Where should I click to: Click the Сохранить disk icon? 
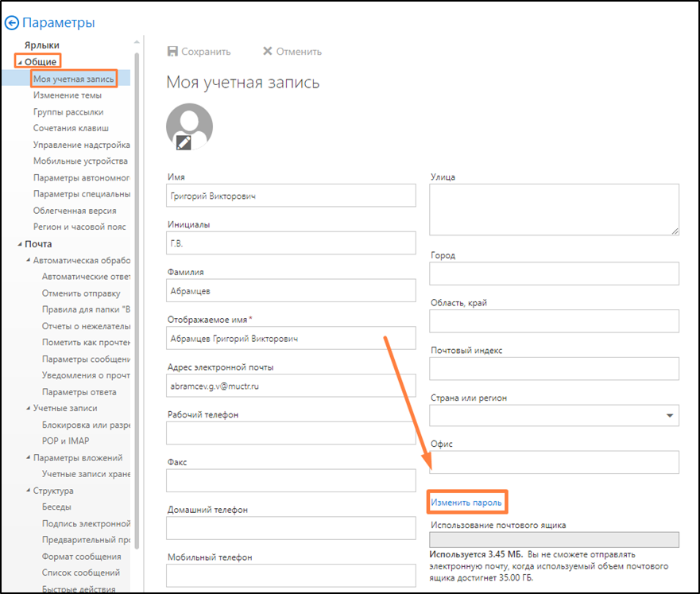(172, 52)
